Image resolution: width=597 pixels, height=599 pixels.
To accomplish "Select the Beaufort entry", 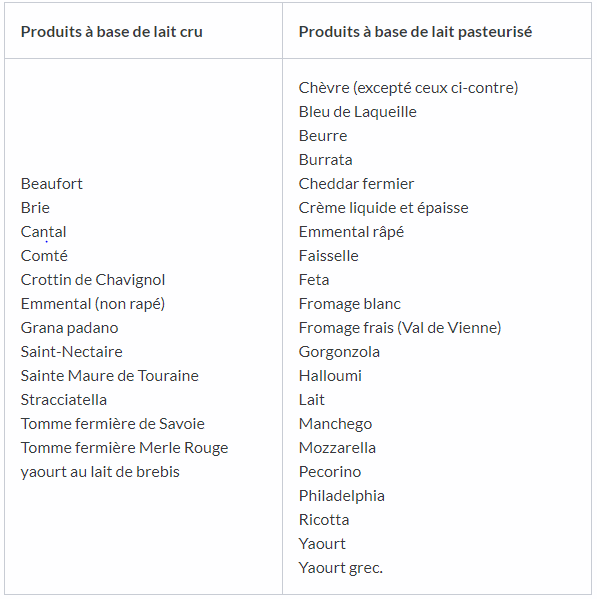I will tap(52, 184).
